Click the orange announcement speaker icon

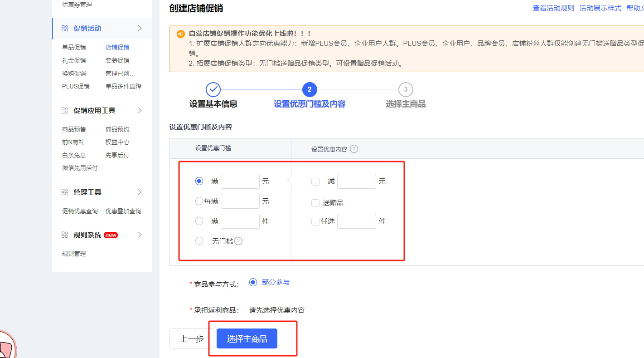click(181, 34)
